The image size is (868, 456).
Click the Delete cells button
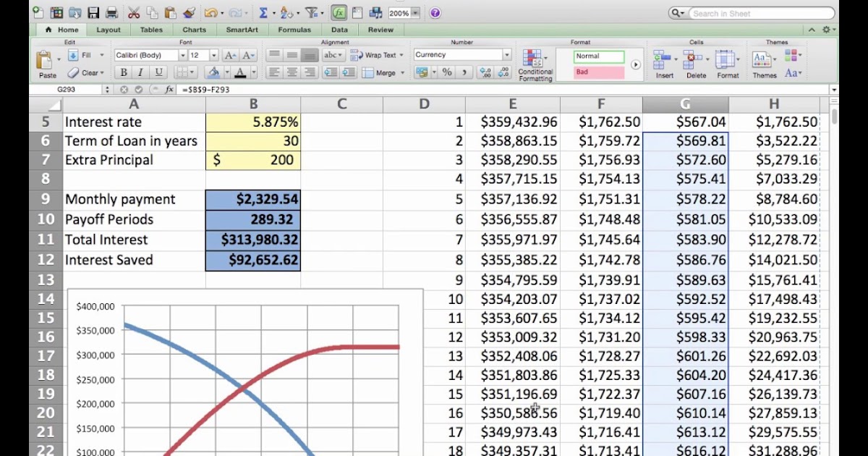[x=696, y=65]
